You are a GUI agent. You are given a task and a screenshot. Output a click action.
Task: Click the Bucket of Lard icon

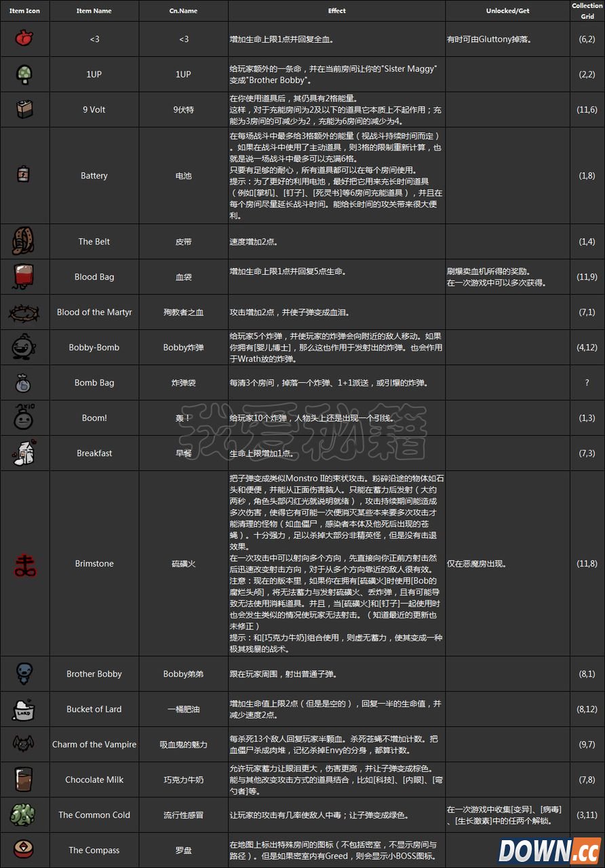point(24,709)
